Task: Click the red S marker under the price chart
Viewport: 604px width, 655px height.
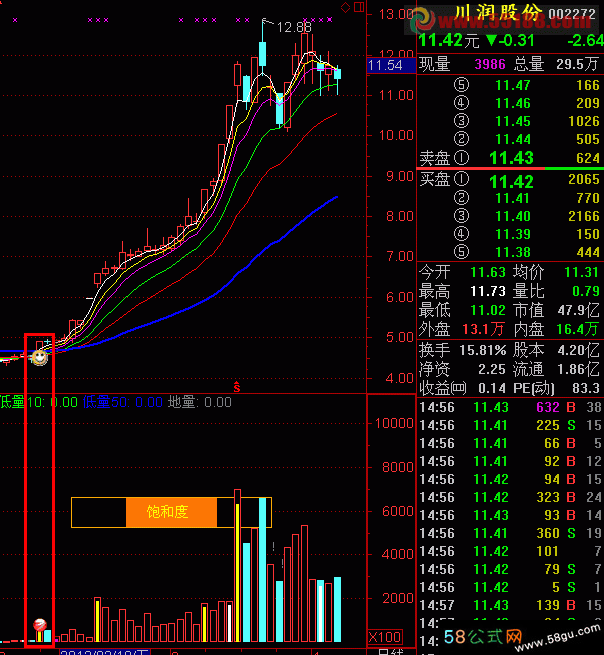Action: coord(237,387)
